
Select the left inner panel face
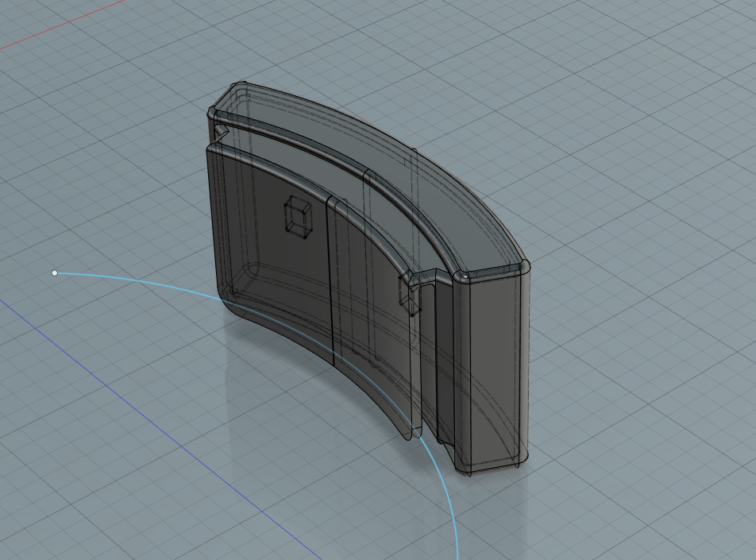pos(270,238)
